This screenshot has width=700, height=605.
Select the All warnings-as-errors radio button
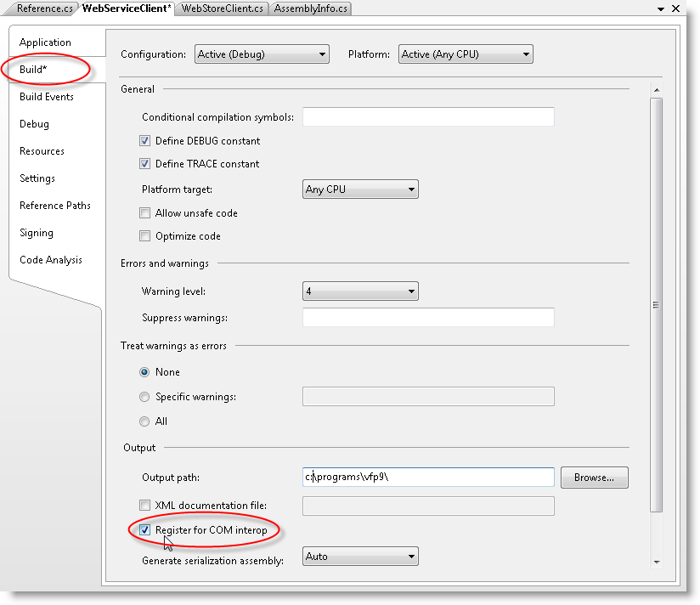click(x=144, y=421)
